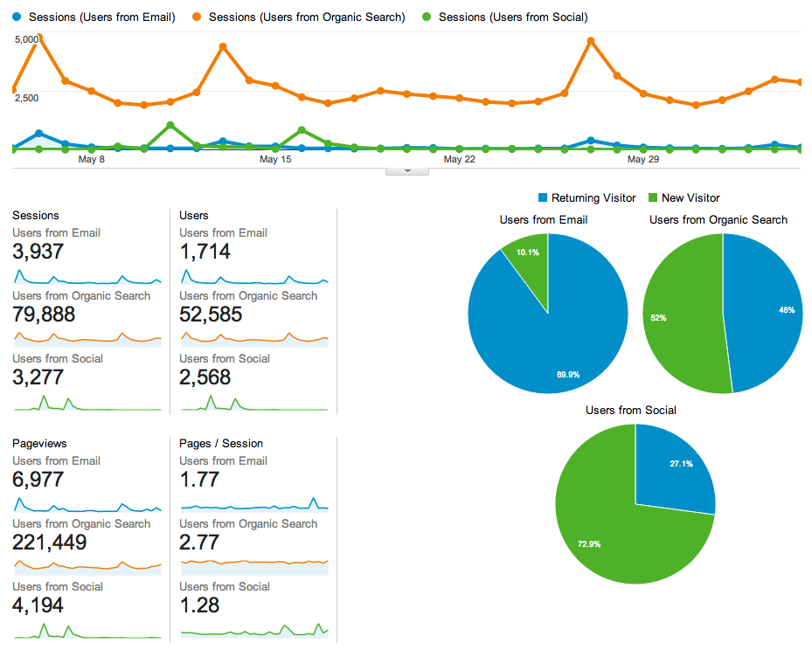Click the 2,568 Users from Social value
Screen dimensions: 812x650
pyautogui.click(x=205, y=377)
